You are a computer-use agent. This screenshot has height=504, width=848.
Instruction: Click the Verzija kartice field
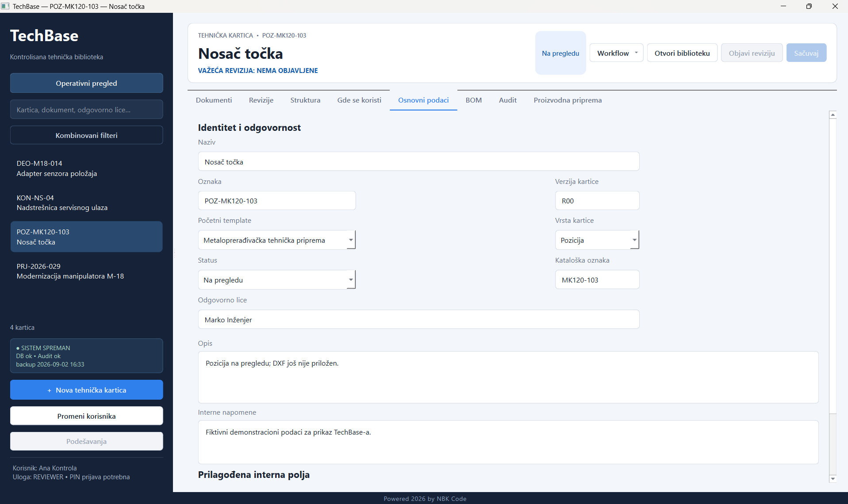pos(597,201)
